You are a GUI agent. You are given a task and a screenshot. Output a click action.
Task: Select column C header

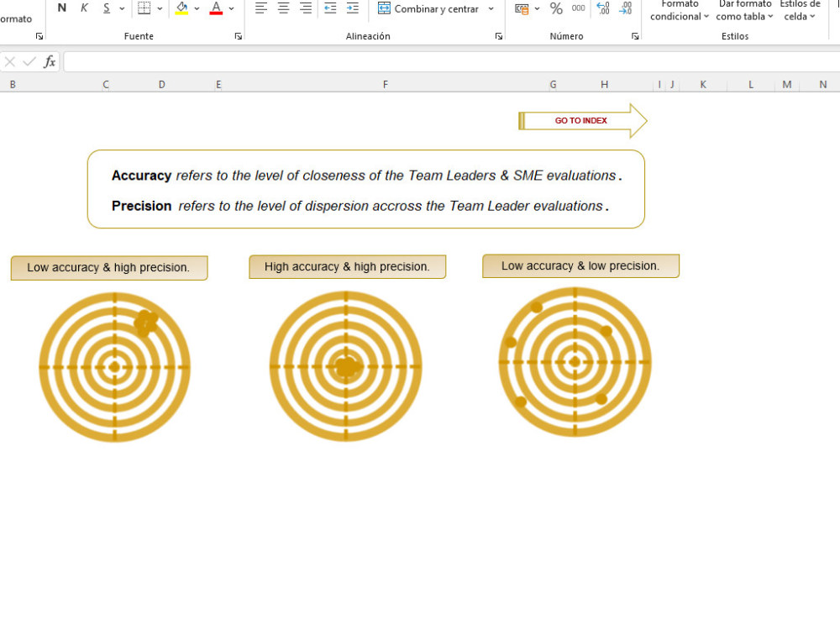tap(106, 85)
